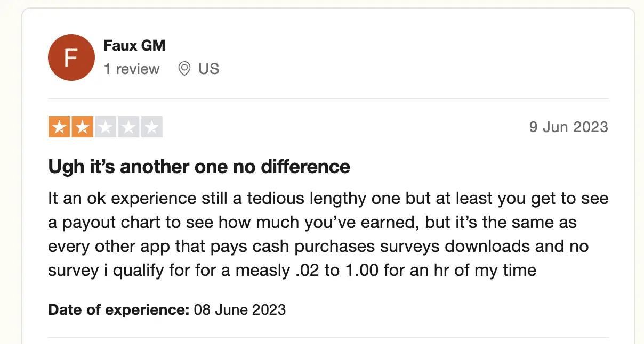This screenshot has width=644, height=344.
Task: Open reviewer profile Faux GM
Action: (134, 46)
